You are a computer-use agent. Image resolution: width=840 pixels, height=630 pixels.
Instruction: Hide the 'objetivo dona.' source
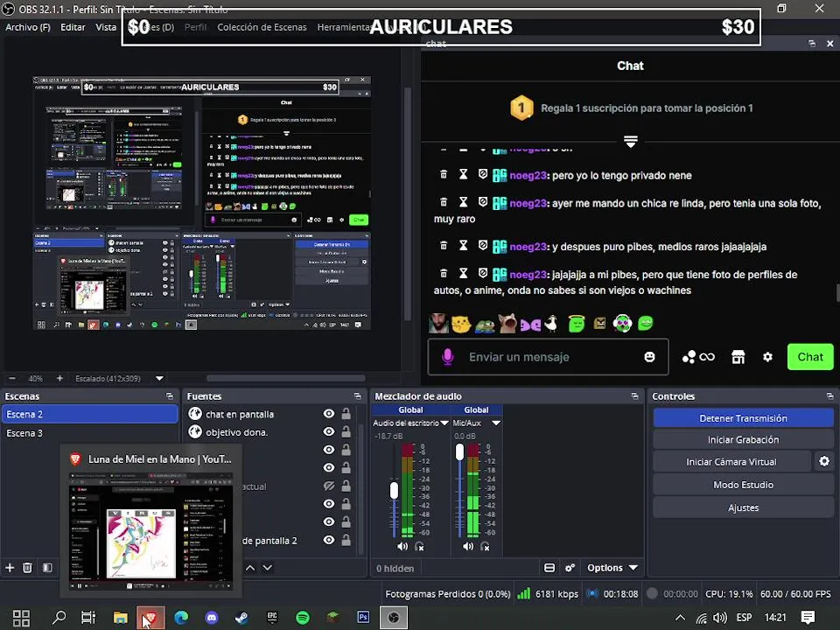click(329, 431)
